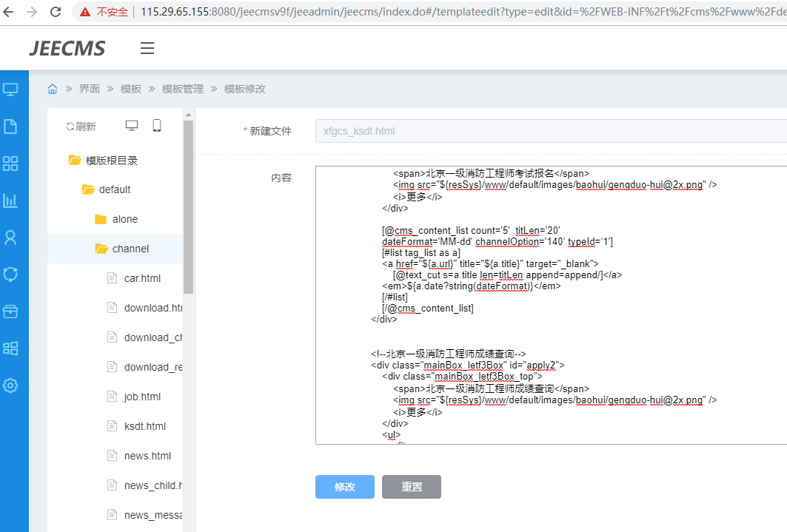Open download.html file in the tree
This screenshot has height=532, width=787.
click(x=153, y=308)
